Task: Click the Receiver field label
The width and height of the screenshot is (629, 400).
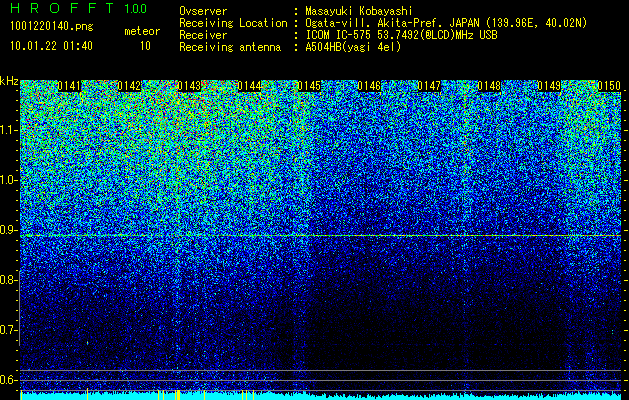Action: pyautogui.click(x=203, y=35)
